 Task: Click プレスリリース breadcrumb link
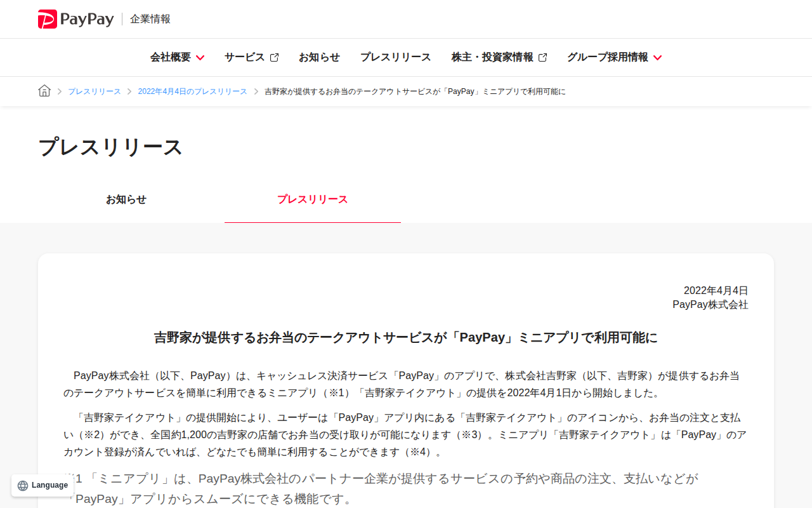tap(94, 91)
